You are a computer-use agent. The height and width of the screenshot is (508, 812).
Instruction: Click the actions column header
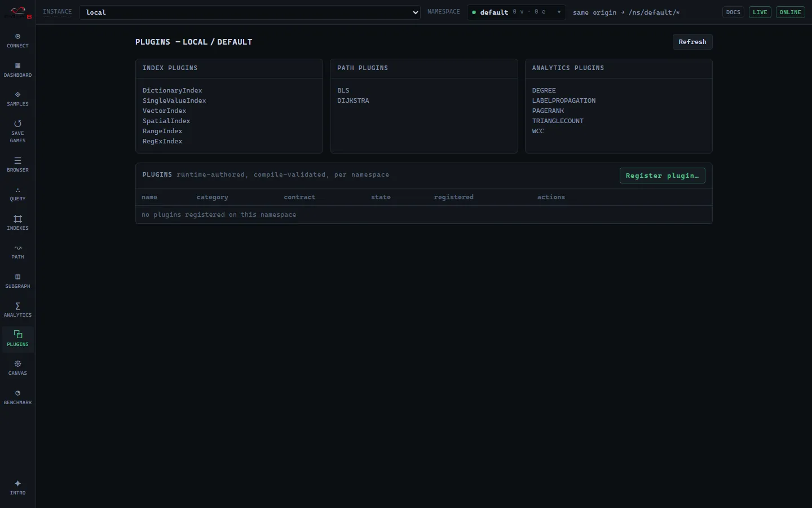551,197
